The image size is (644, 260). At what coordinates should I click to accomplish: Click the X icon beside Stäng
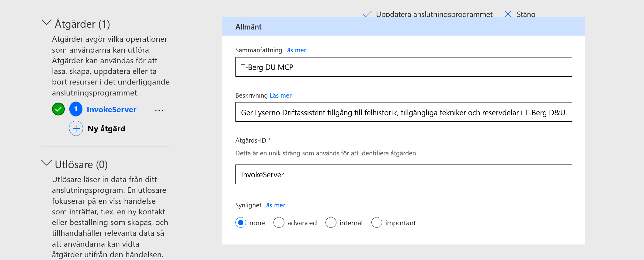pos(508,14)
